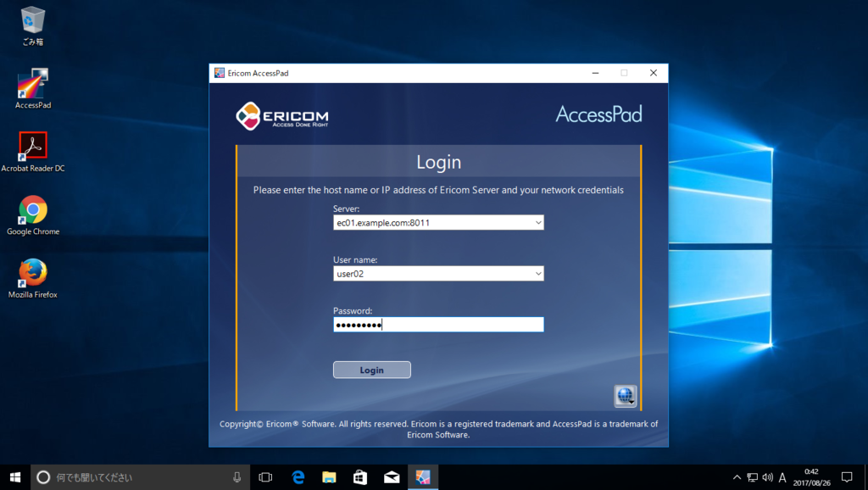Viewport: 868px width, 490px height.
Task: Select the AccessPad desktop shortcut
Action: coord(33,88)
